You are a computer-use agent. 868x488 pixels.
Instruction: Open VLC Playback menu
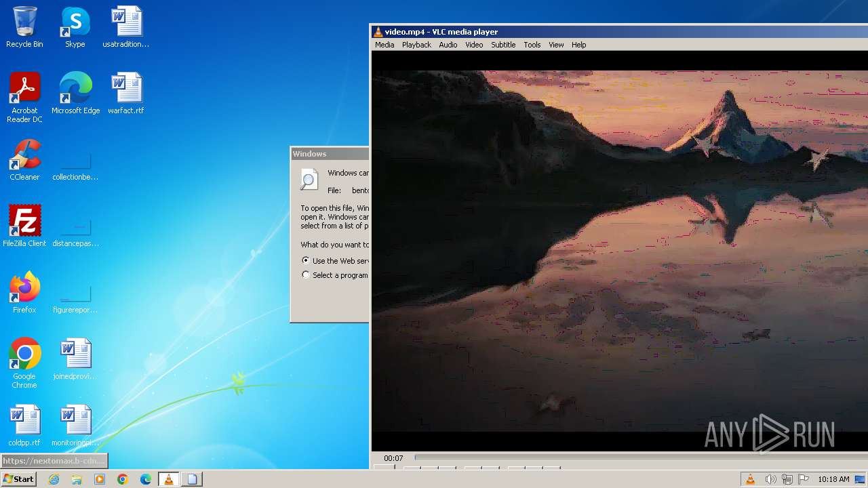tap(416, 45)
